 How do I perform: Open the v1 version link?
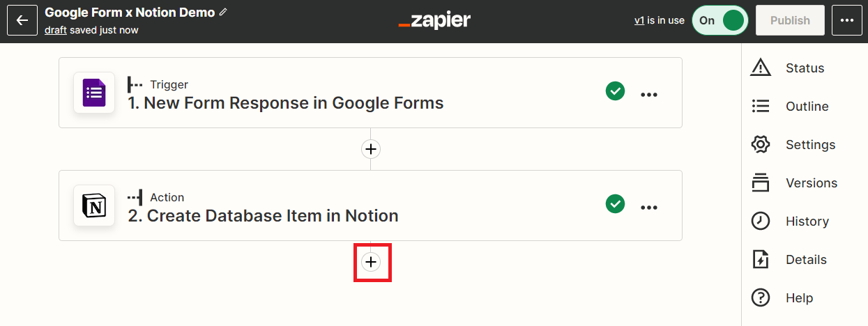pos(639,20)
